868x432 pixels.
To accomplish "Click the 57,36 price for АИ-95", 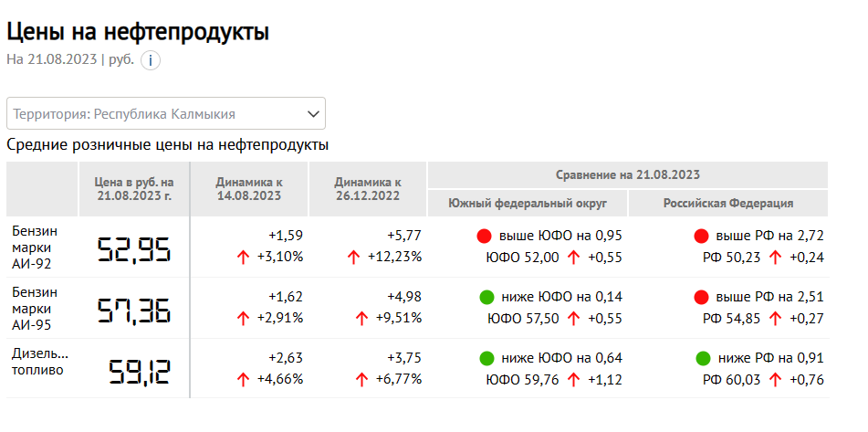I will pyautogui.click(x=134, y=311).
